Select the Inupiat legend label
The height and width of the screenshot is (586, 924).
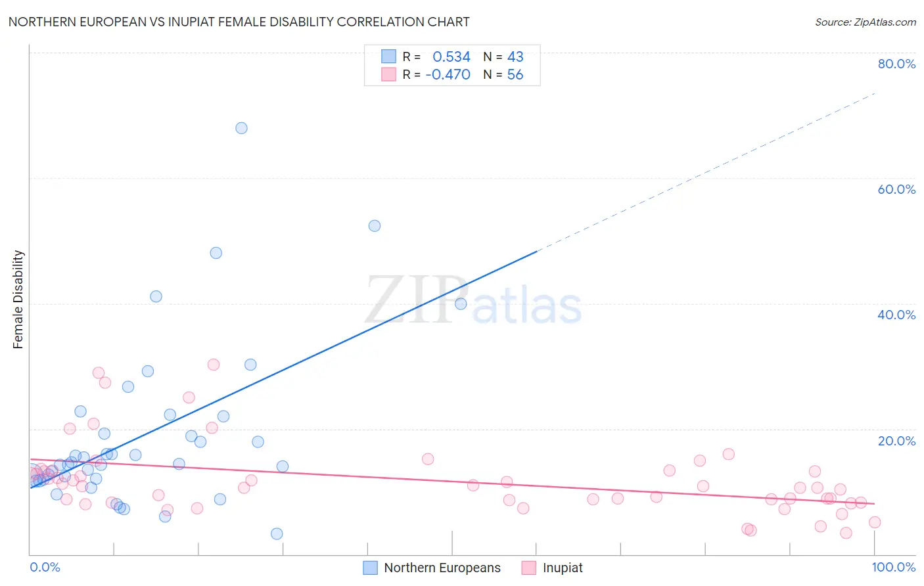pyautogui.click(x=563, y=568)
